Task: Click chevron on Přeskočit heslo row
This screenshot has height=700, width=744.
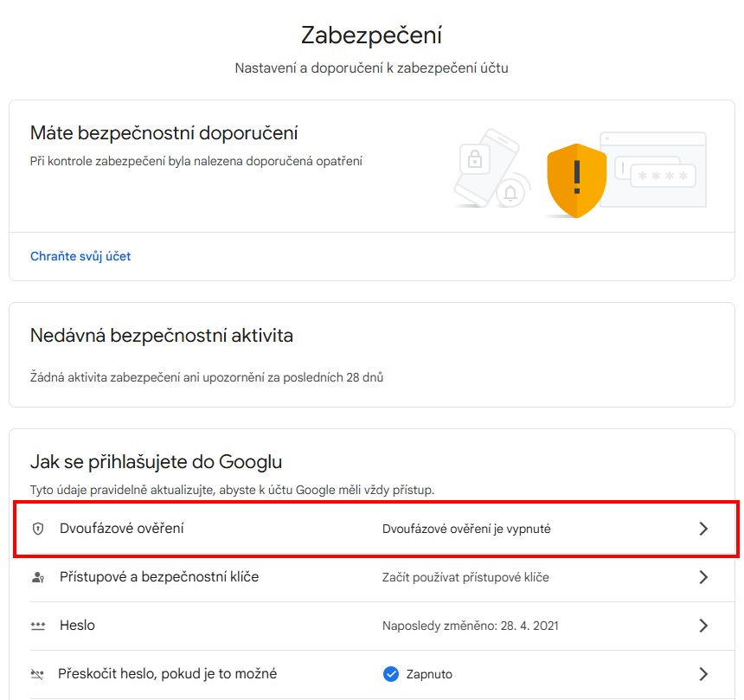Action: pyautogui.click(x=703, y=674)
